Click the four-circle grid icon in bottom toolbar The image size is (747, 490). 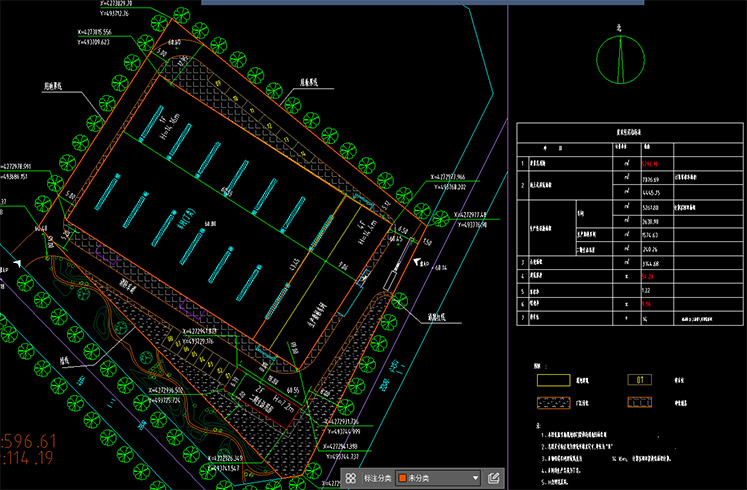click(352, 478)
